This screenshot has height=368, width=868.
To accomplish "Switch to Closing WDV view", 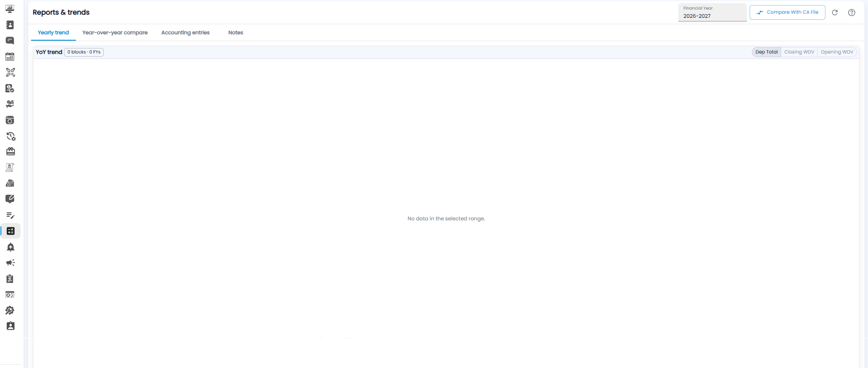I will [x=799, y=52].
